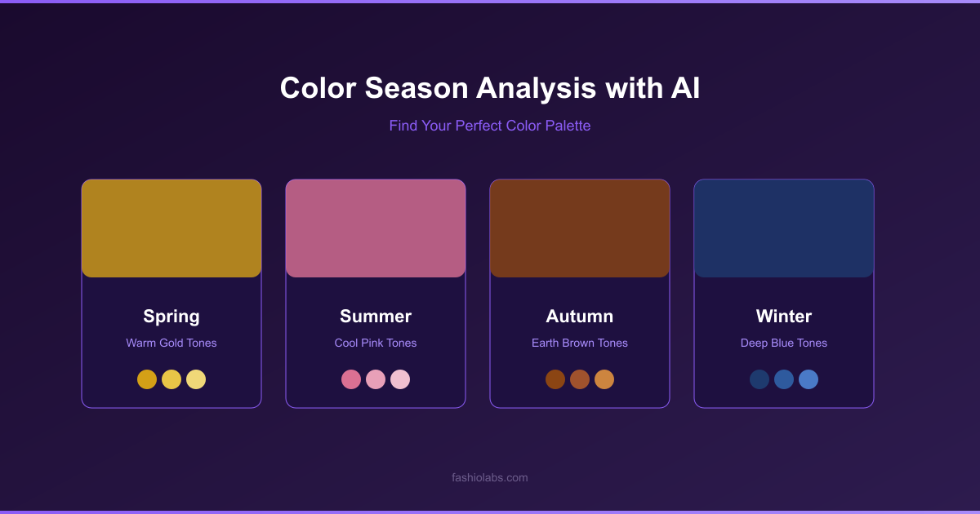Viewport: 980px width, 514px height.
Task: Select the middle blue Winter swatch
Action: point(784,379)
